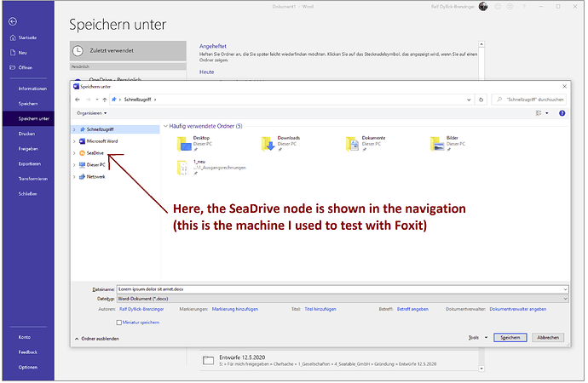Image resolution: width=588 pixels, height=383 pixels.
Task: Select Exportieren in Word sidebar
Action: [x=29, y=163]
